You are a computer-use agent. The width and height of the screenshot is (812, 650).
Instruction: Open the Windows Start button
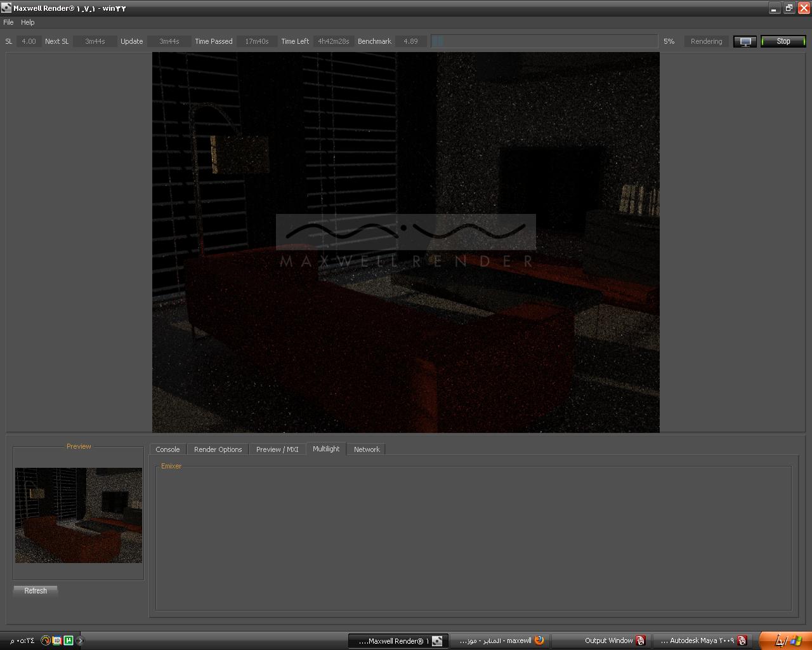[x=785, y=640]
